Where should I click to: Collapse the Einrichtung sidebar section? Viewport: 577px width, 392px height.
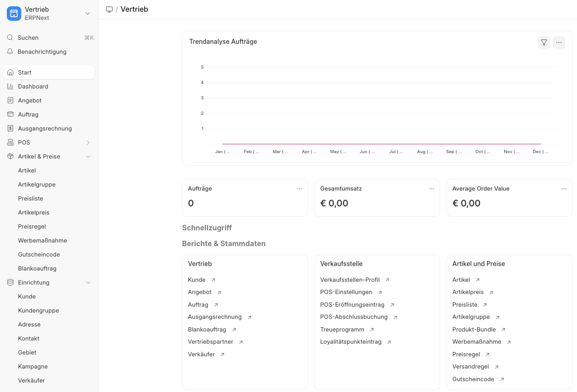[88, 283]
